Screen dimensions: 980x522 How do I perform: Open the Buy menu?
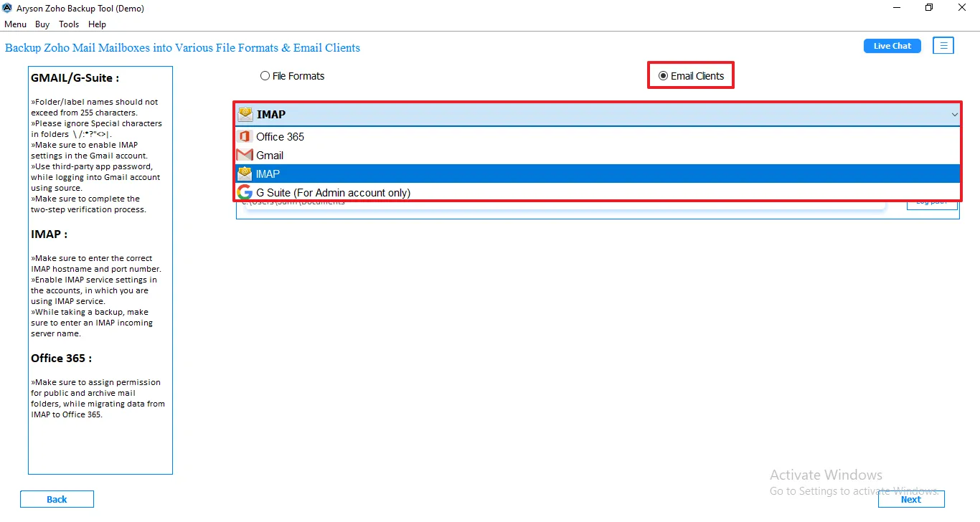click(x=42, y=24)
